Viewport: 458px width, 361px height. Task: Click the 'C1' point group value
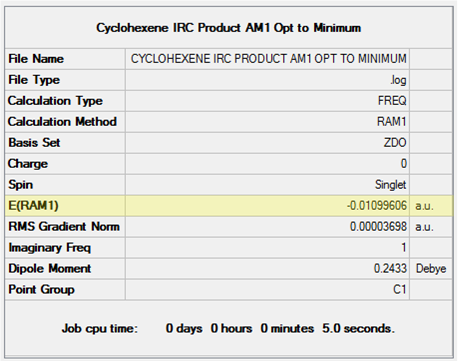[400, 290]
